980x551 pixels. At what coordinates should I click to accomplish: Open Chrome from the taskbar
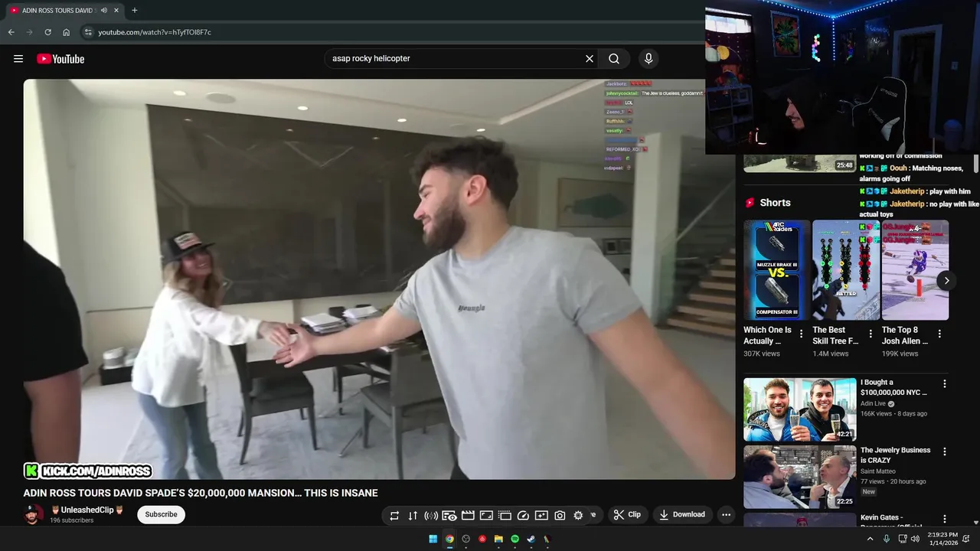[449, 539]
